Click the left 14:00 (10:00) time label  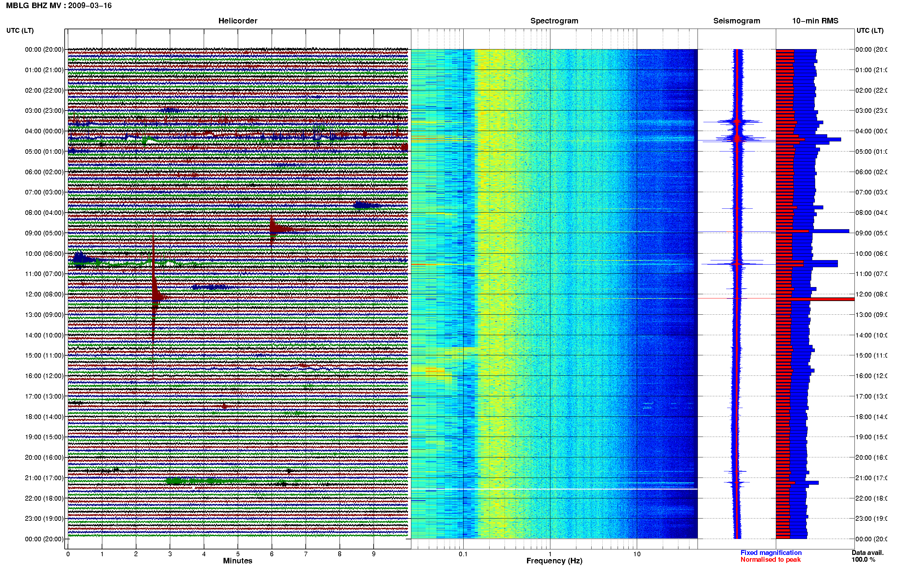(x=44, y=335)
